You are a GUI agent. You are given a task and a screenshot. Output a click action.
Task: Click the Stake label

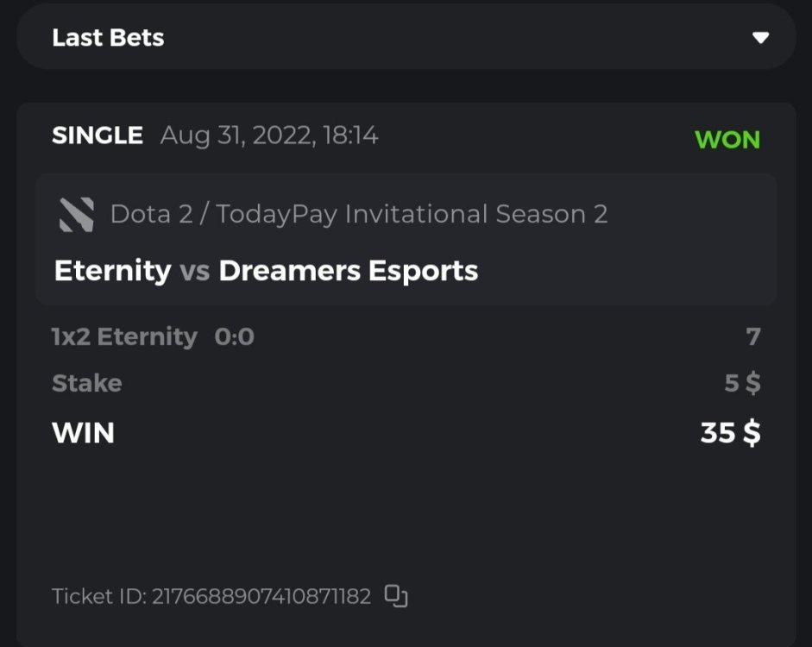[x=86, y=383]
